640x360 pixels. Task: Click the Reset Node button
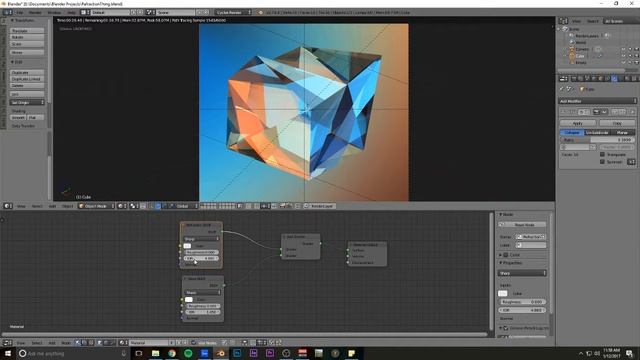522,224
